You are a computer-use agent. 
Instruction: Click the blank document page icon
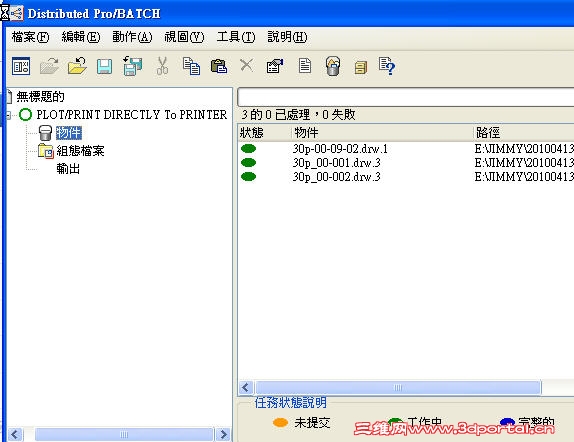point(305,66)
